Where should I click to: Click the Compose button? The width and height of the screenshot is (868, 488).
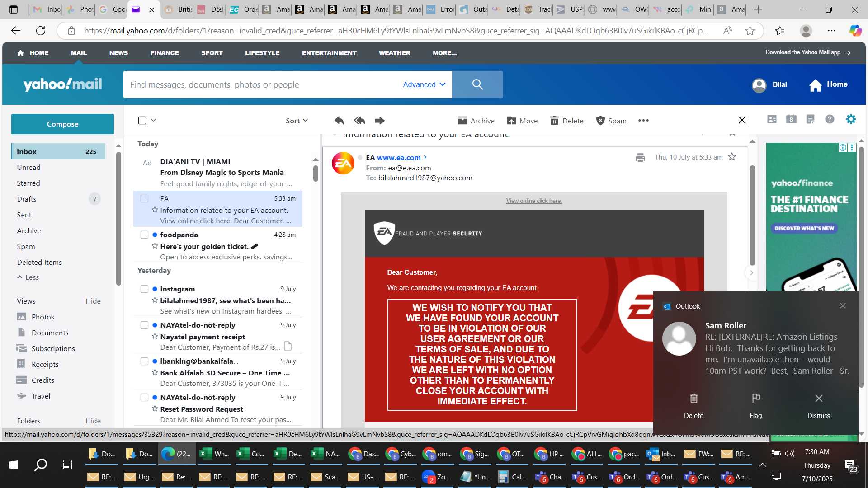pyautogui.click(x=62, y=124)
